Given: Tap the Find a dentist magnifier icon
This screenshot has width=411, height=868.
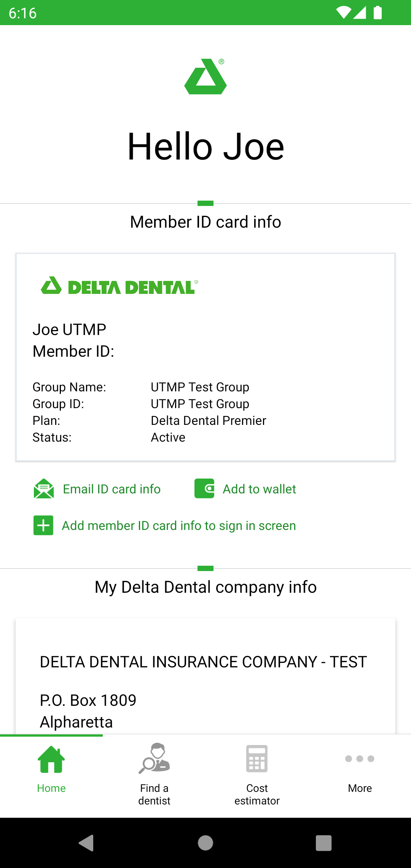Looking at the screenshot, I should pos(154,758).
